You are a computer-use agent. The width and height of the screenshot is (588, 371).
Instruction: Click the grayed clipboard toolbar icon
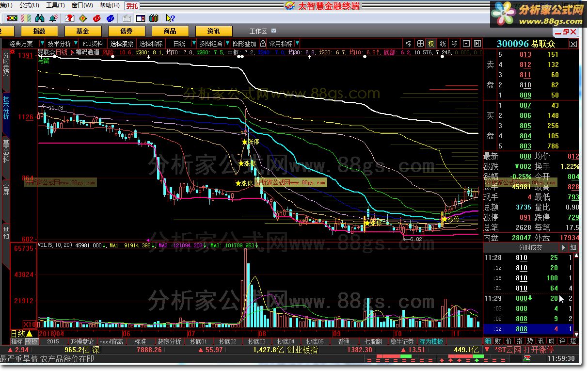point(127,18)
